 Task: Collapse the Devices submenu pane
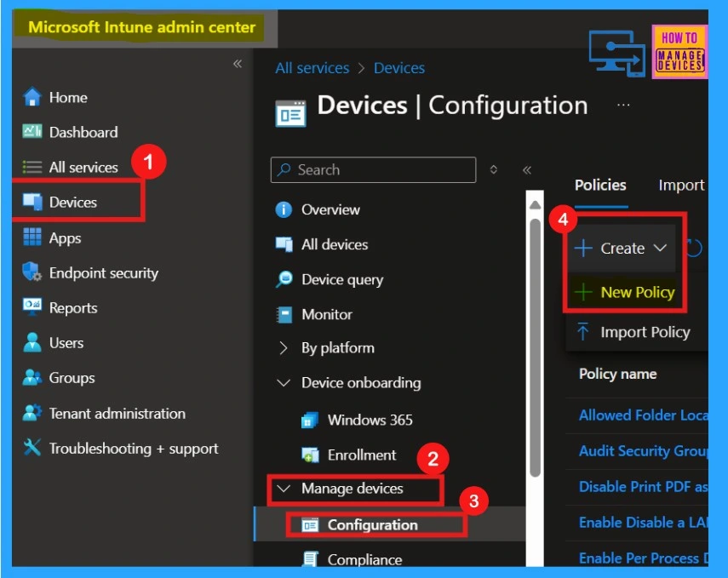pyautogui.click(x=526, y=170)
